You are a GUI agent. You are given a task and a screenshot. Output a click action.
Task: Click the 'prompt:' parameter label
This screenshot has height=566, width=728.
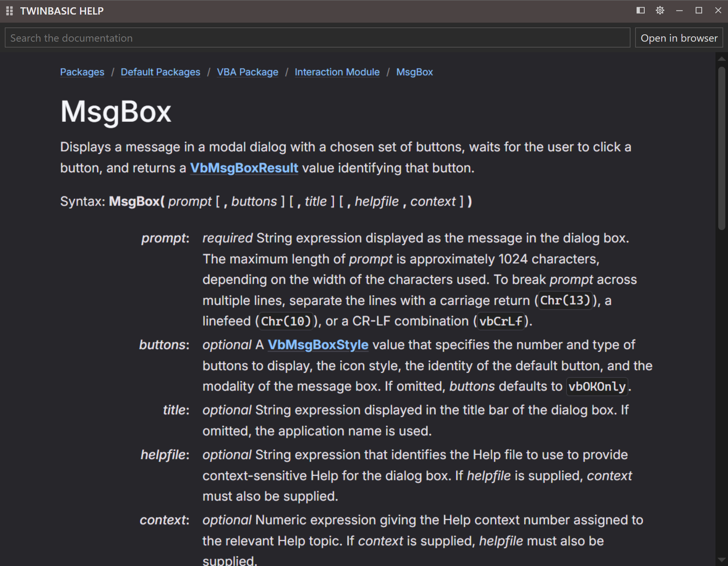165,238
